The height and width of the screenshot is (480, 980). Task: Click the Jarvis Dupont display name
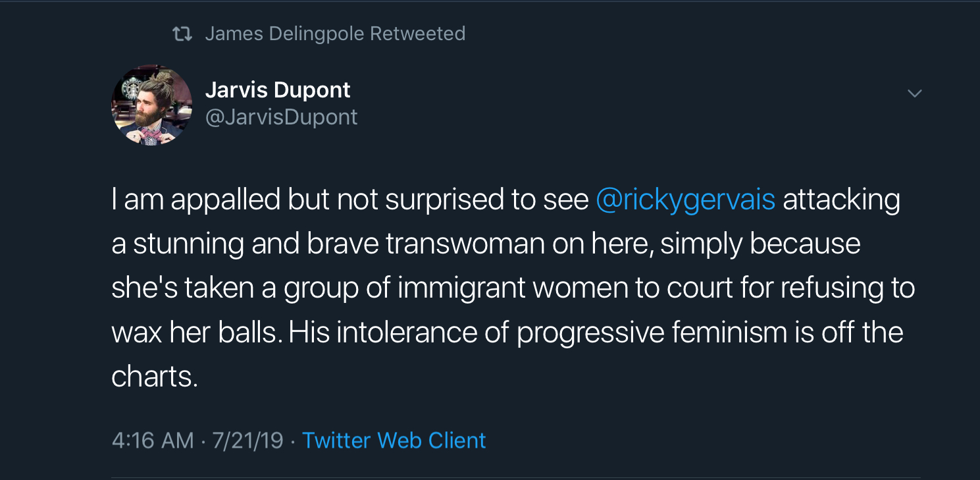[278, 90]
